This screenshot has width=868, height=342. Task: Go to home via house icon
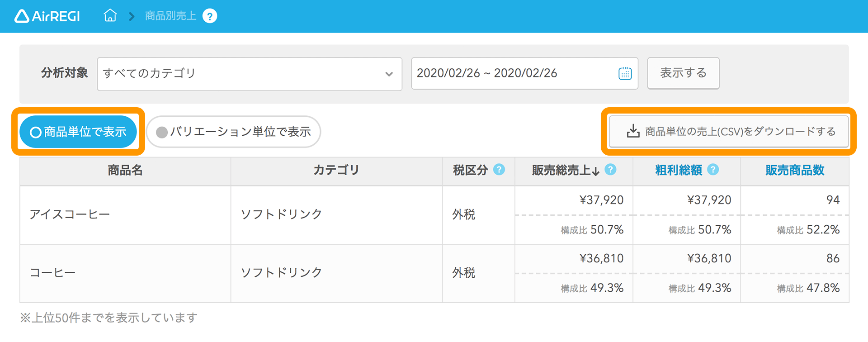(110, 16)
